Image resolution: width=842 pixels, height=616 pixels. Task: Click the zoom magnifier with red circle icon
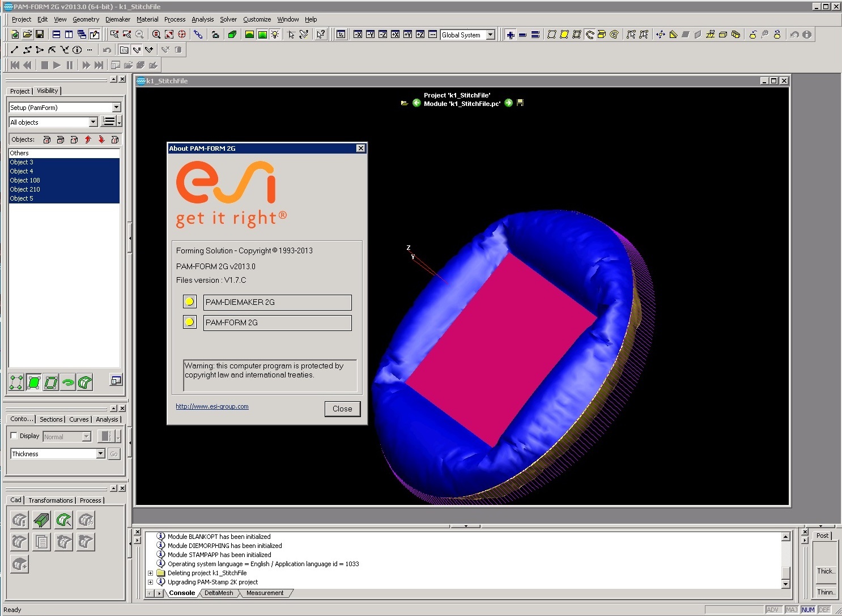(x=156, y=35)
